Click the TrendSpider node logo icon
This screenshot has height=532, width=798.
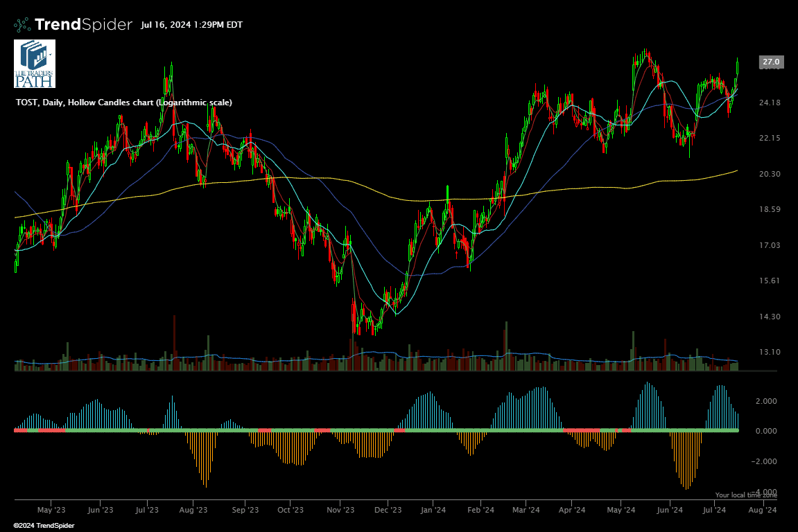pyautogui.click(x=22, y=25)
